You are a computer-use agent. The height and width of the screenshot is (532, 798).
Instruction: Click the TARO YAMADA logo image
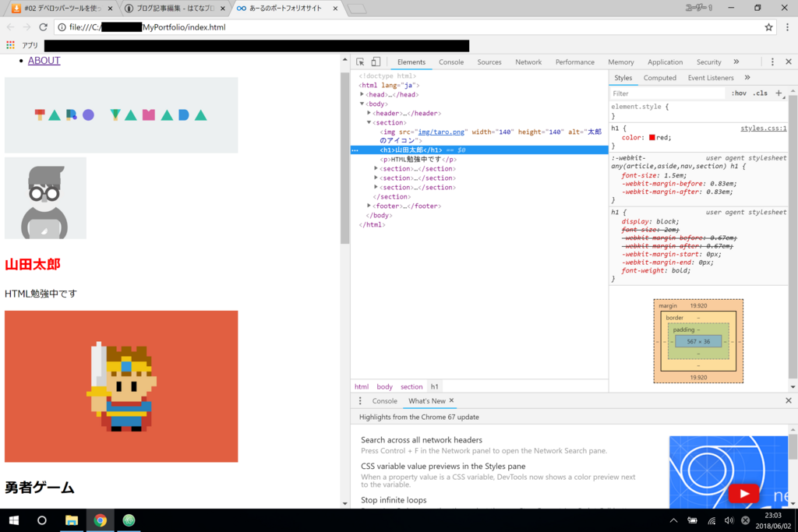tap(121, 115)
